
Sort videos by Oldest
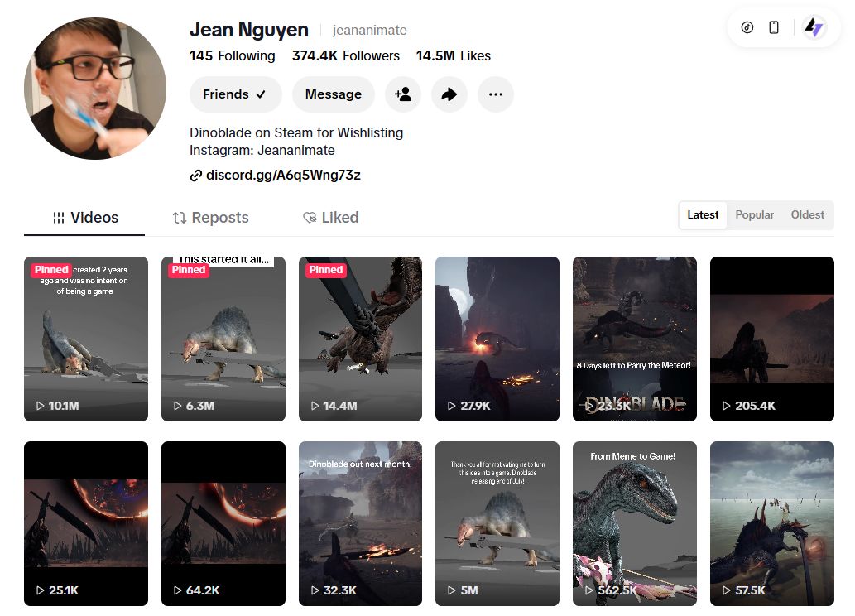point(807,215)
